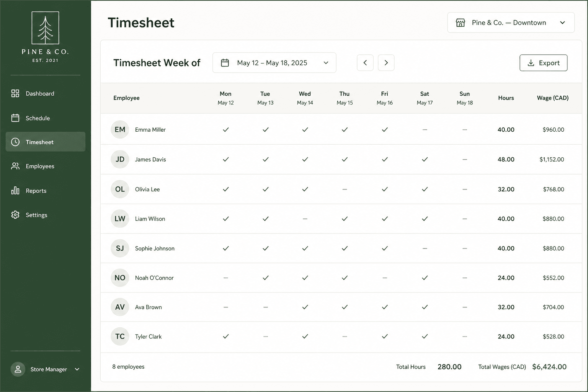
Task: Open the Dashboard page
Action: pos(46,93)
